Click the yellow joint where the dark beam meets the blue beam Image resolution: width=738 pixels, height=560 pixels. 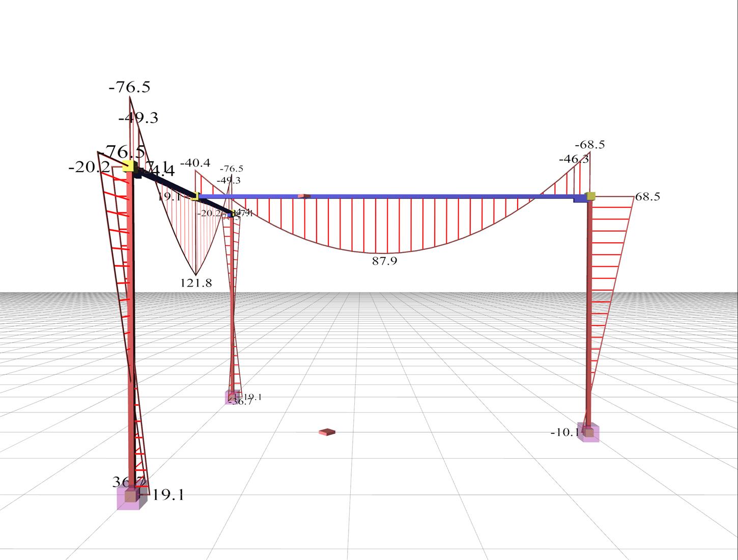coord(195,197)
